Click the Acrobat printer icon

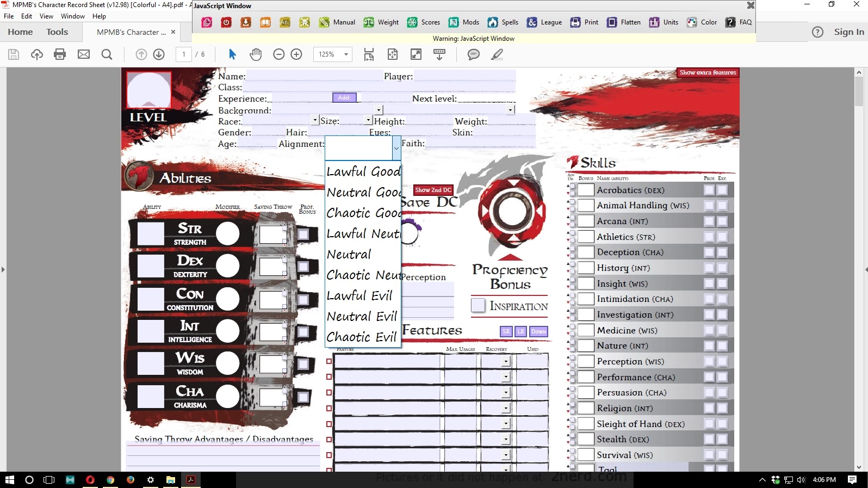pos(60,54)
